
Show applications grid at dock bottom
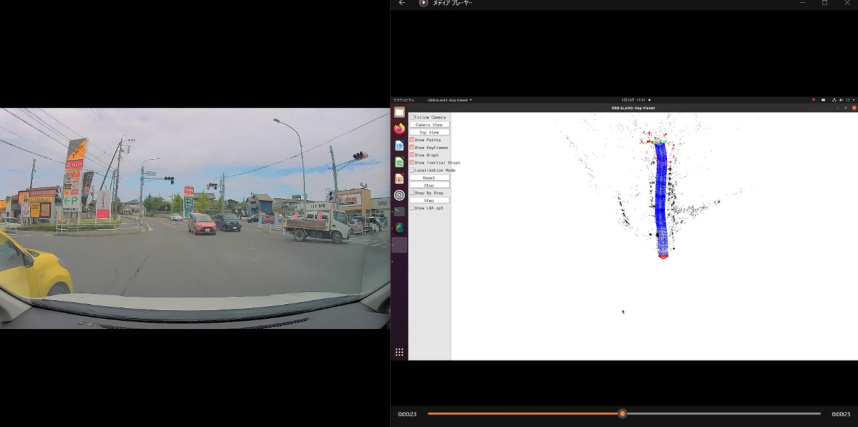click(399, 352)
